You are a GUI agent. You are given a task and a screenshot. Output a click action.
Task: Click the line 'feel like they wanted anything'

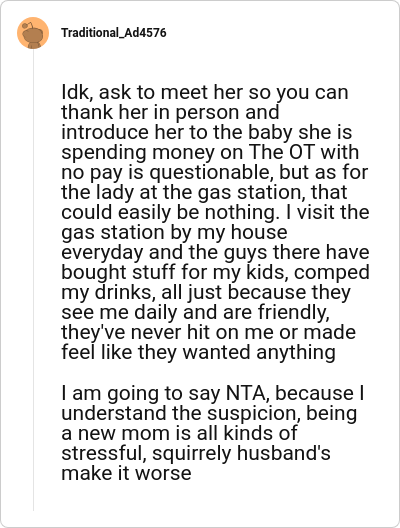[x=198, y=352]
